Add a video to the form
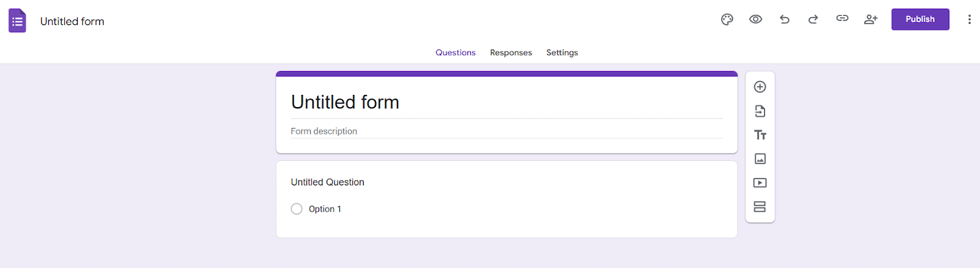 click(x=760, y=183)
